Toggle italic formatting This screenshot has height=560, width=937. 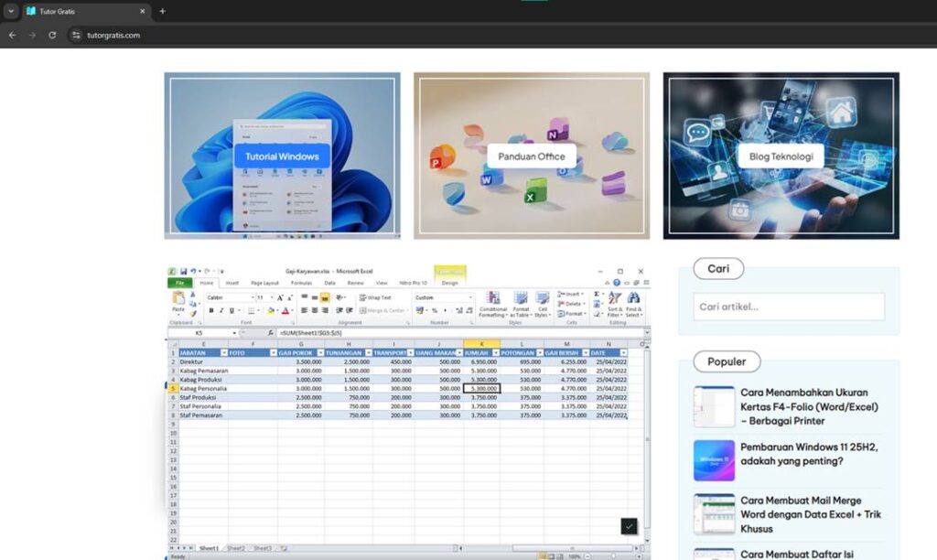pyautogui.click(x=221, y=310)
